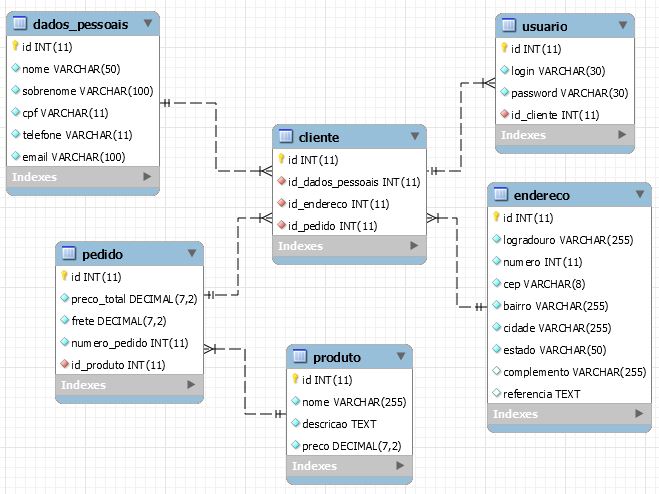The image size is (659, 494).
Task: Click the endereco table icon
Action: click(501, 194)
